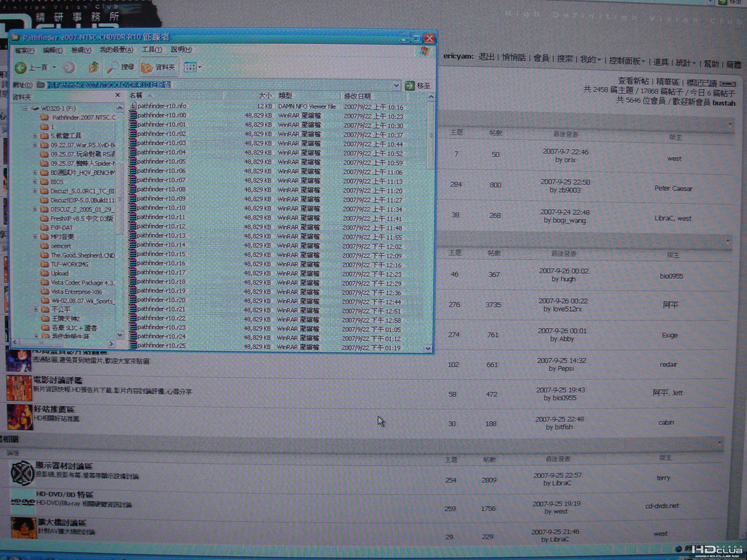Open Search with the magnifier icon
The height and width of the screenshot is (560, 747).
point(120,67)
